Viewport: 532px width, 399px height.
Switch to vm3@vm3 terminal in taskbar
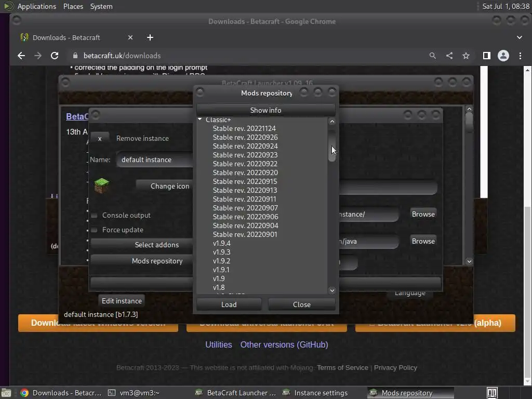pyautogui.click(x=134, y=393)
